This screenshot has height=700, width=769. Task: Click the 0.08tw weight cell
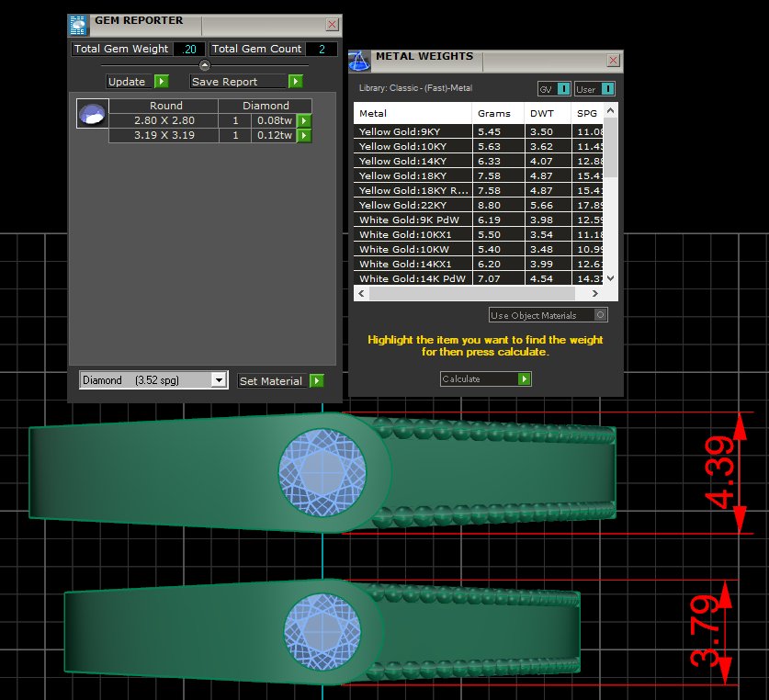click(x=274, y=120)
